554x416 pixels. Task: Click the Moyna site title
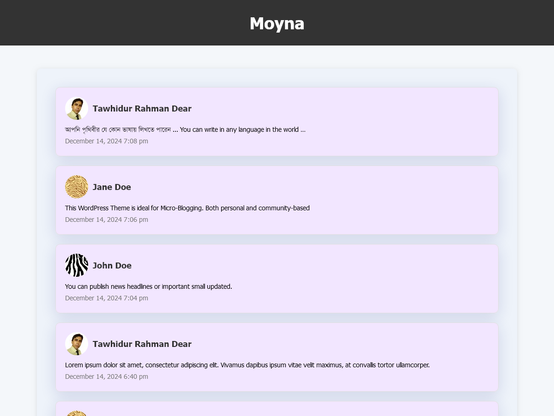pyautogui.click(x=277, y=24)
